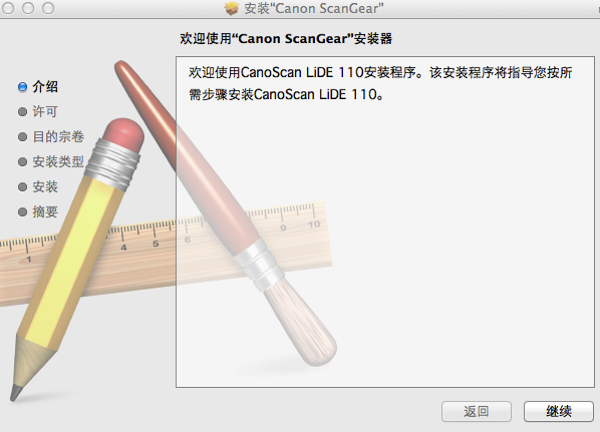Image resolution: width=600 pixels, height=432 pixels.
Task: Click the 继续 (Continue) button
Action: tap(559, 411)
